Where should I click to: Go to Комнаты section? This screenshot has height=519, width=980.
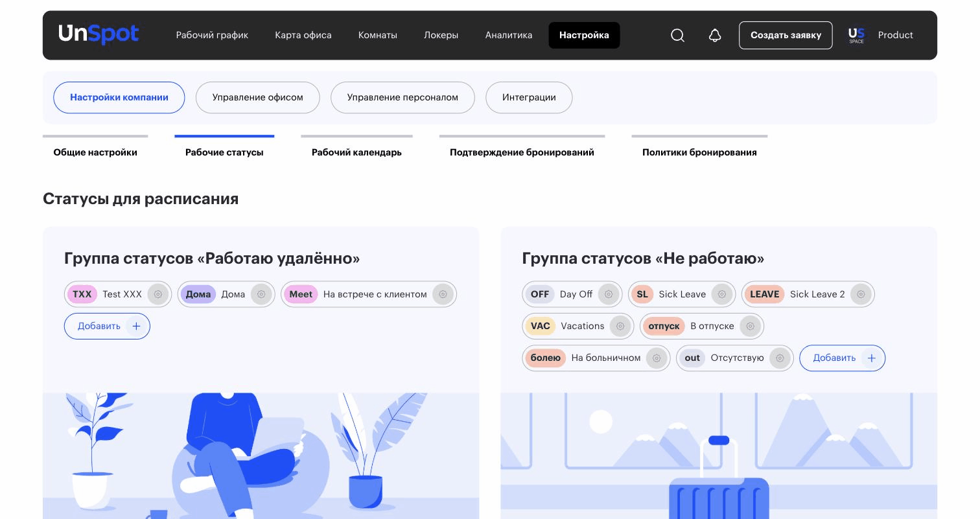click(x=378, y=35)
